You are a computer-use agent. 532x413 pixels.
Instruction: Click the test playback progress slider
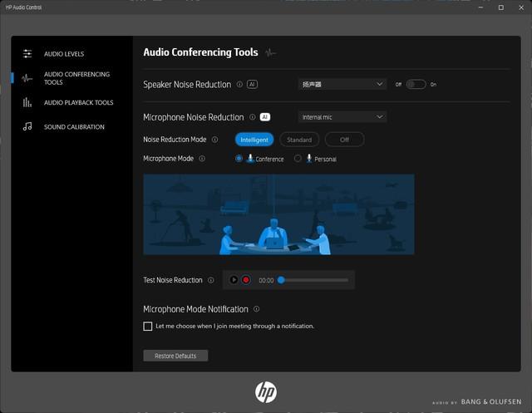(x=313, y=280)
